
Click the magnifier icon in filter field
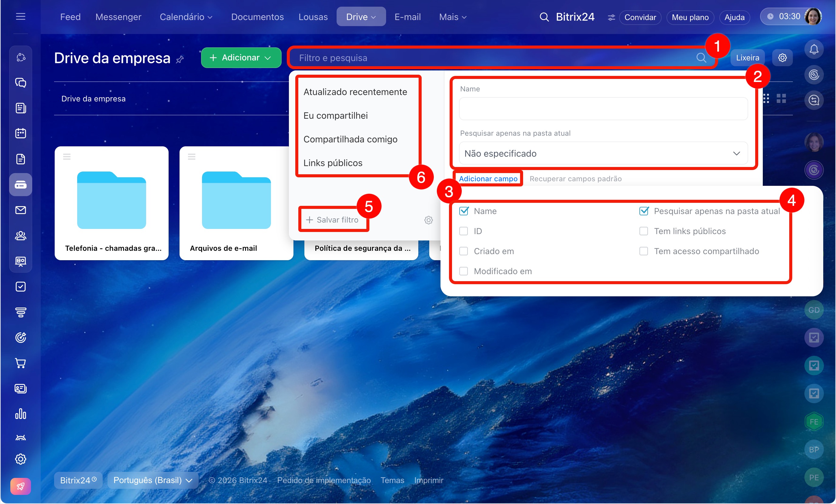[x=701, y=58]
